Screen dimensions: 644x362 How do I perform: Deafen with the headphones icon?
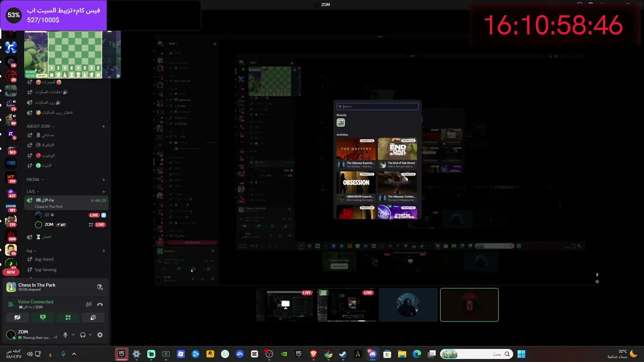pos(83,335)
